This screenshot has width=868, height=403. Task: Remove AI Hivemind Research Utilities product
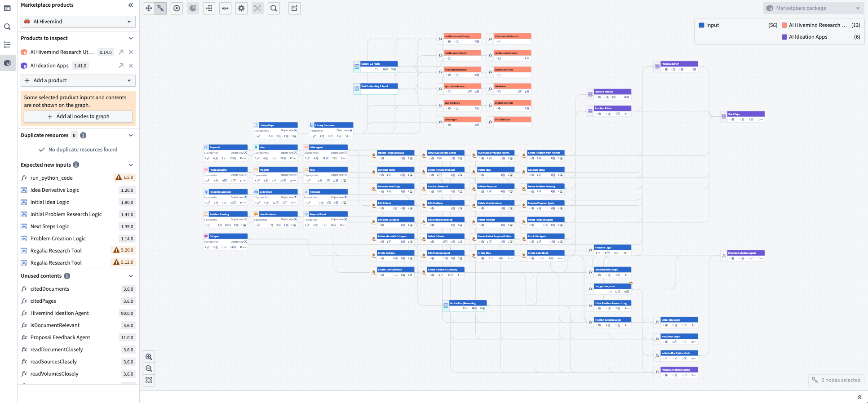pyautogui.click(x=131, y=52)
